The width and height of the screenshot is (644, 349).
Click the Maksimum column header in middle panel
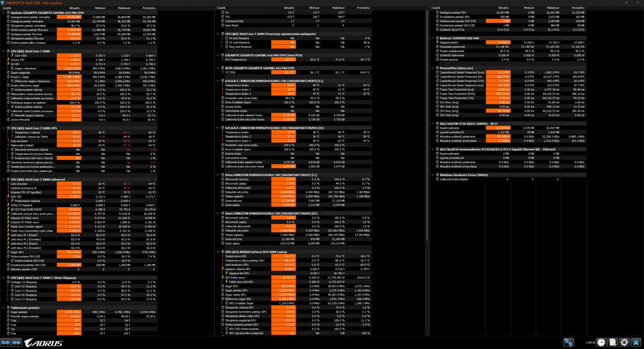pos(338,8)
